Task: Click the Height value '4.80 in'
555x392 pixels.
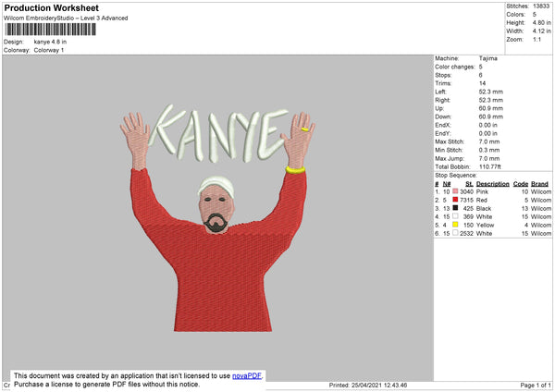Action: tap(541, 22)
